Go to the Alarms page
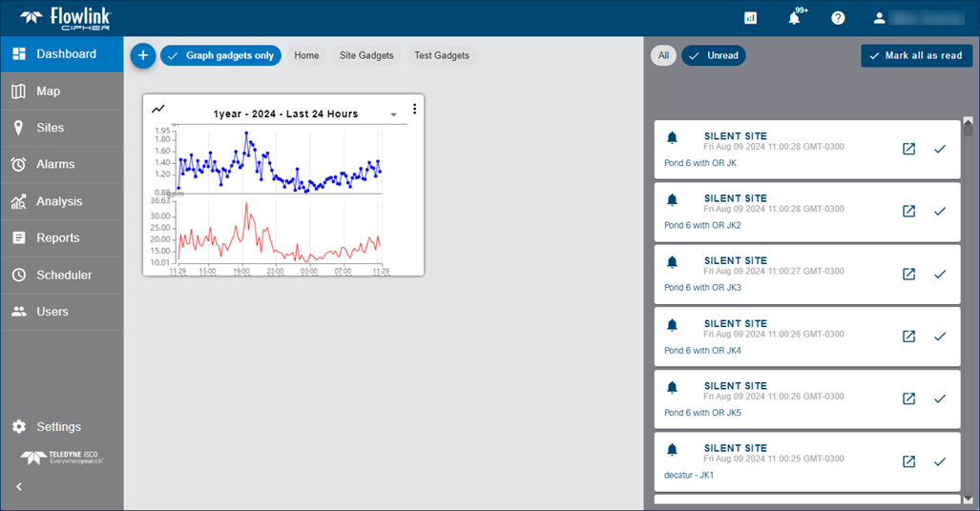 click(x=55, y=164)
